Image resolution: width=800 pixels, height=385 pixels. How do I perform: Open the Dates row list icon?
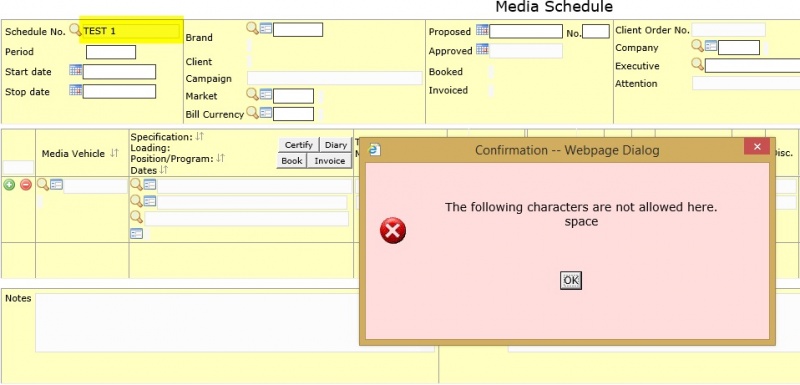point(136,234)
